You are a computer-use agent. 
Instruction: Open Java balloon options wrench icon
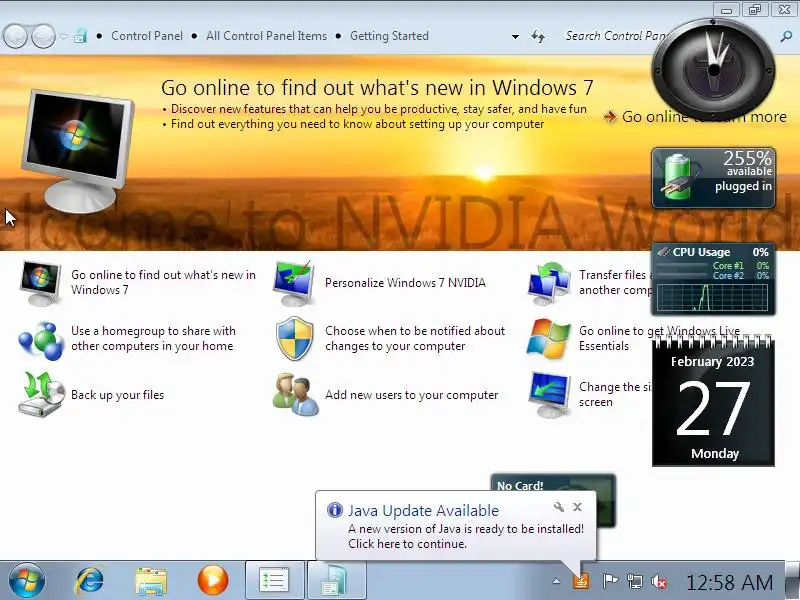coord(559,507)
